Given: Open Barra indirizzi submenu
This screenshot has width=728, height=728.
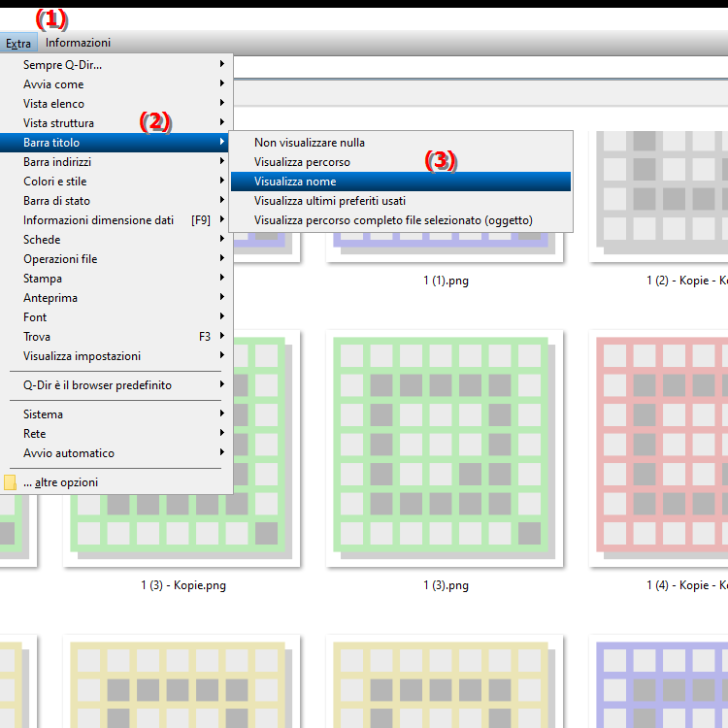Looking at the screenshot, I should (116, 162).
